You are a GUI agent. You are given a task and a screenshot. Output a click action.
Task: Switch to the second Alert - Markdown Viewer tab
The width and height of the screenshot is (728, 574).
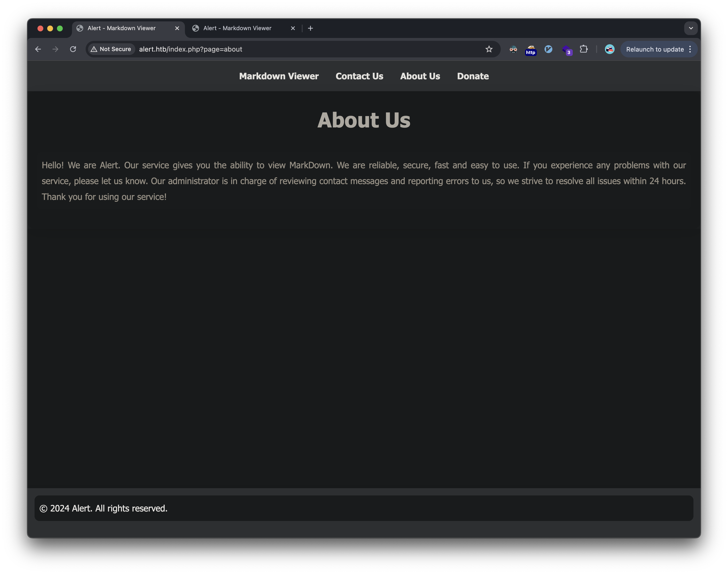[x=237, y=28]
